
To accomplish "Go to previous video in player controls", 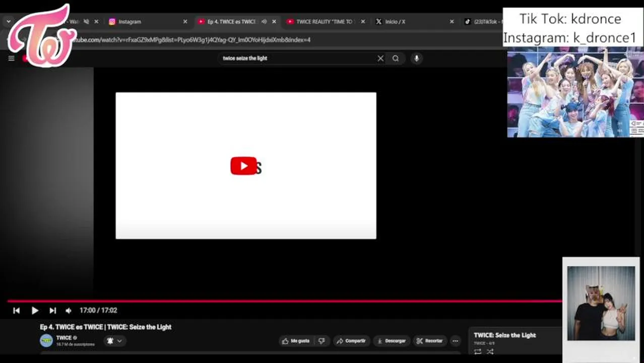I will click(16, 311).
